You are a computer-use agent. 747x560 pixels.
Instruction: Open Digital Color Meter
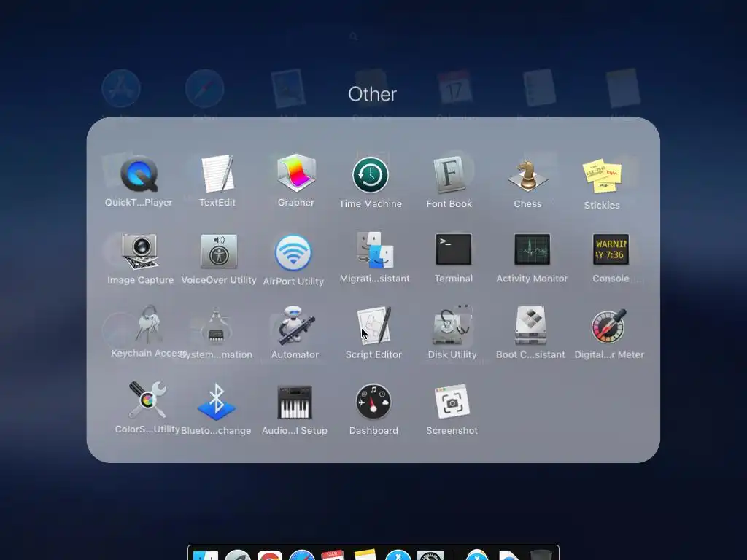[x=609, y=326]
